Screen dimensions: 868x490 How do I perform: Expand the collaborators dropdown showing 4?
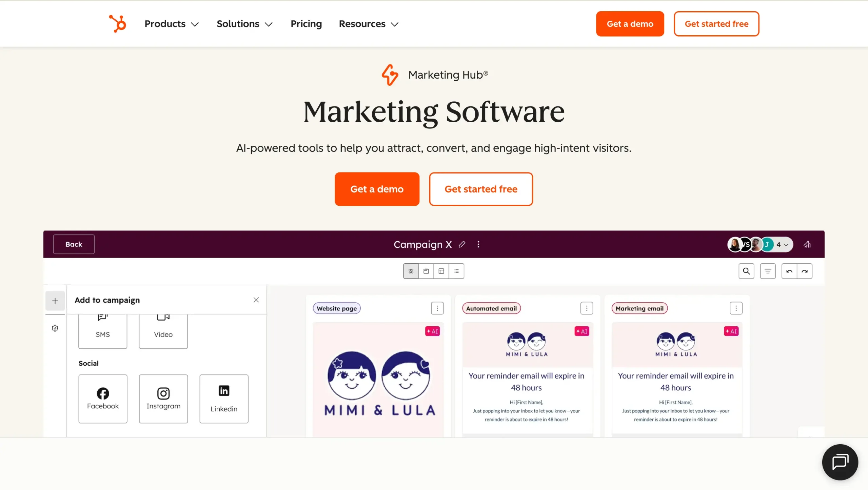[782, 244]
